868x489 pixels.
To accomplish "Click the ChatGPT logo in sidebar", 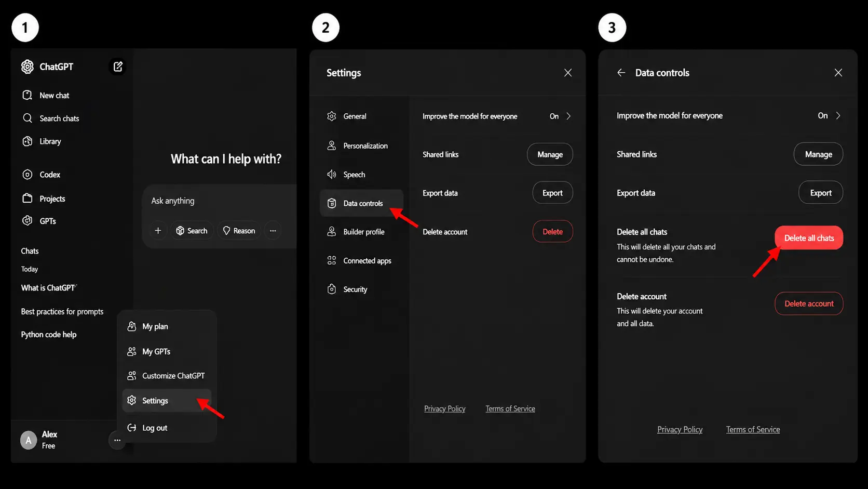I will 27,67.
